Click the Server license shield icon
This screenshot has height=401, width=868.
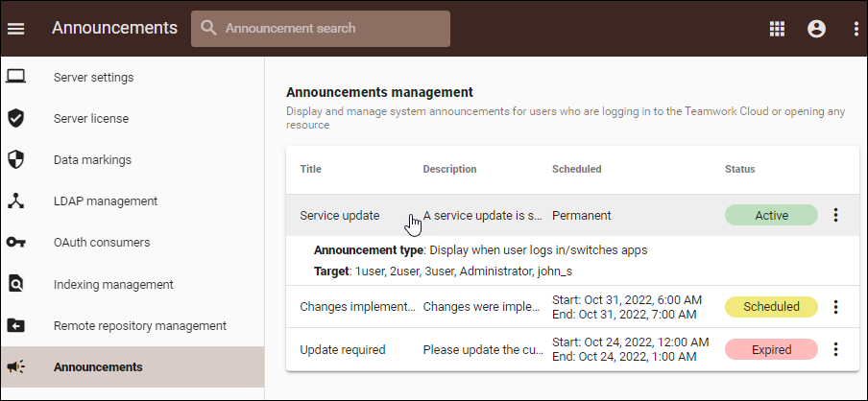(x=15, y=118)
